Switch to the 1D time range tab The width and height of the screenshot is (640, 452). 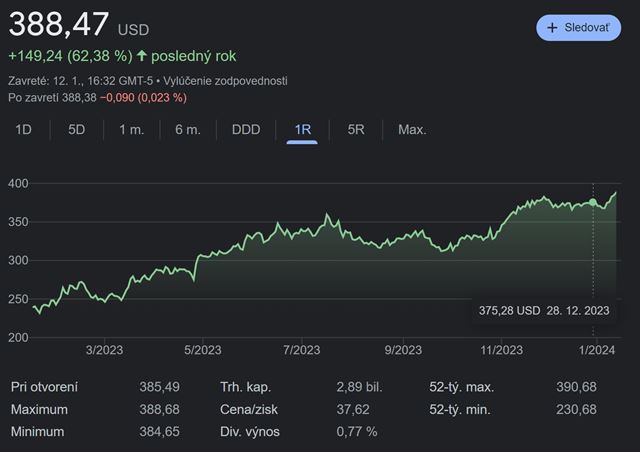tap(24, 129)
